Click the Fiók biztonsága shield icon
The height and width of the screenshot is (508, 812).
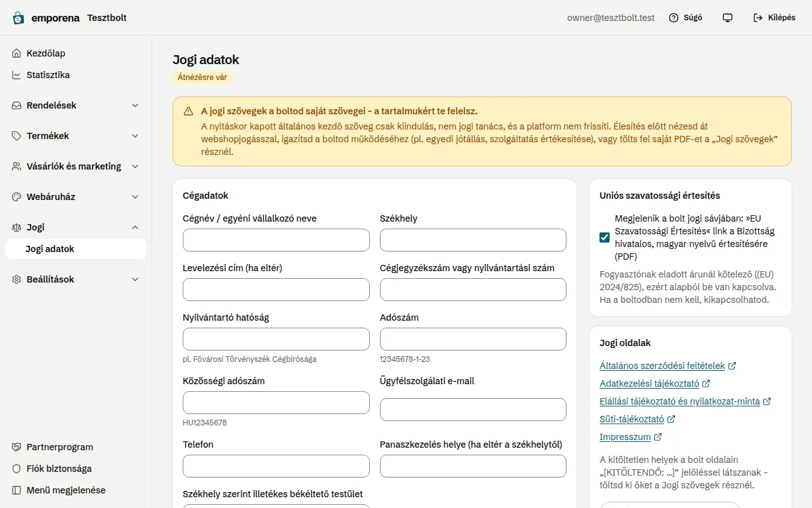16,469
